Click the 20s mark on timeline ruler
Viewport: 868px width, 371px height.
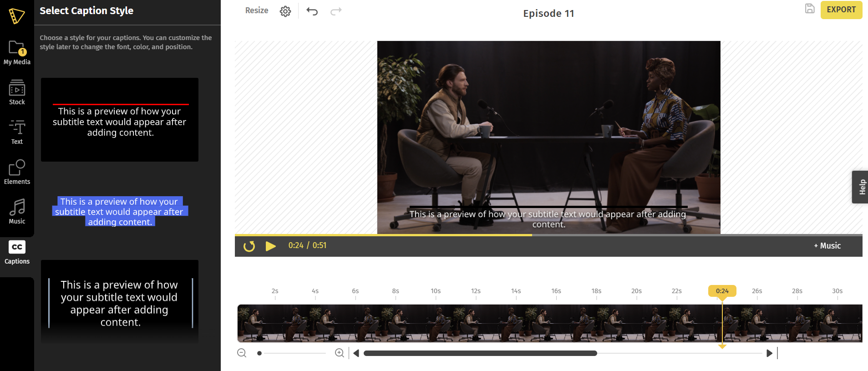[x=636, y=291]
